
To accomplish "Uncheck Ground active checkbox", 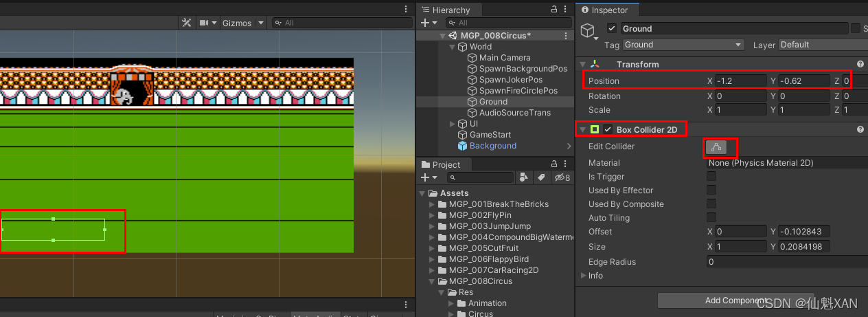I will pyautogui.click(x=612, y=29).
